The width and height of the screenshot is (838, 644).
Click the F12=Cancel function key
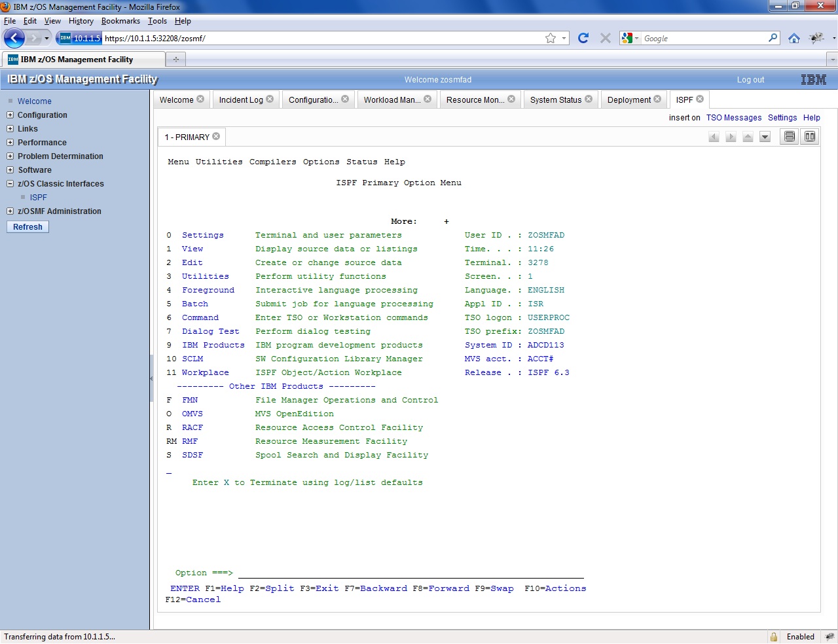[193, 599]
